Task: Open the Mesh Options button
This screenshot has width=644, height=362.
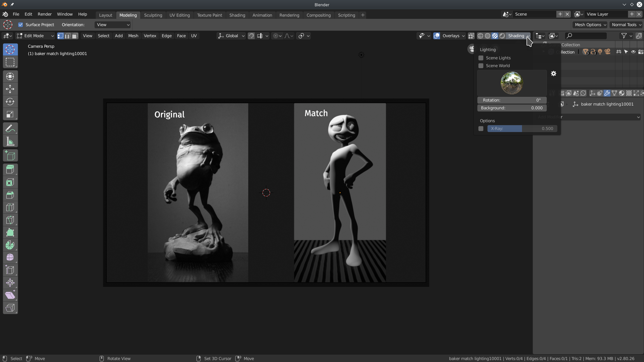Action: tap(590, 25)
